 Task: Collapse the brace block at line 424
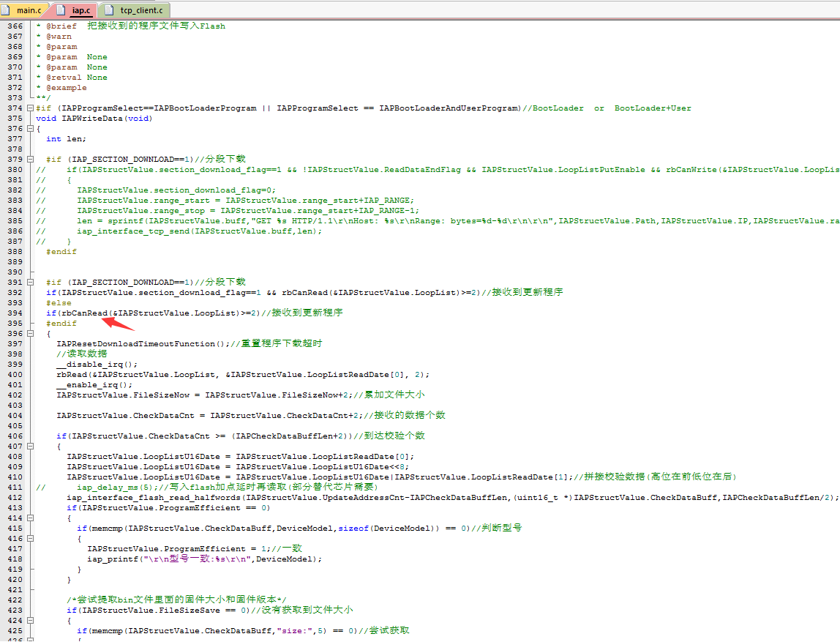(31, 621)
